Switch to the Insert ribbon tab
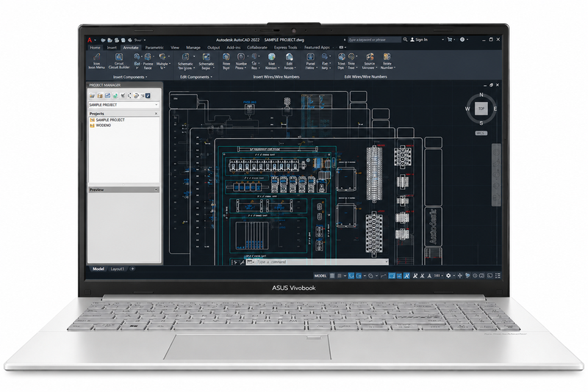The height and width of the screenshot is (392, 588). click(x=112, y=48)
